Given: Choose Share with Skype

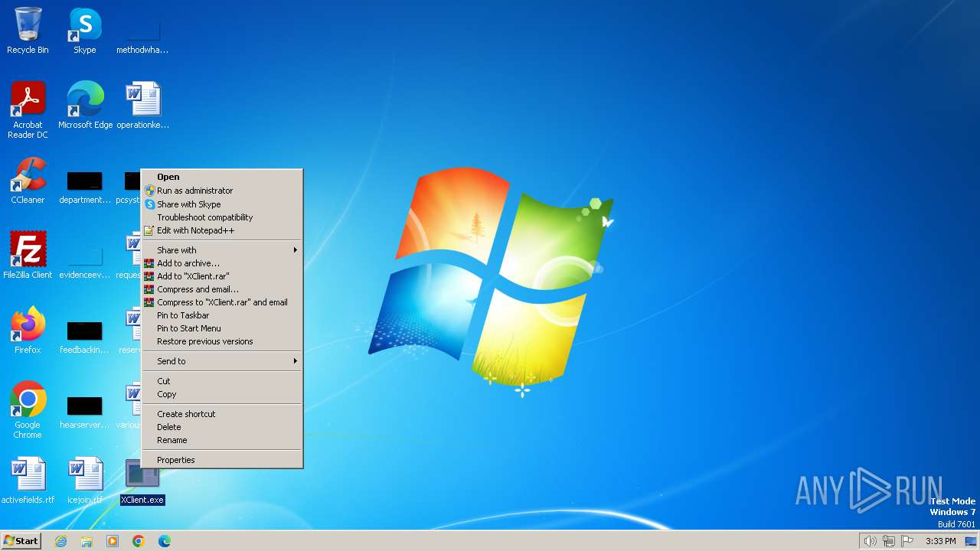Looking at the screenshot, I should 222,204.
